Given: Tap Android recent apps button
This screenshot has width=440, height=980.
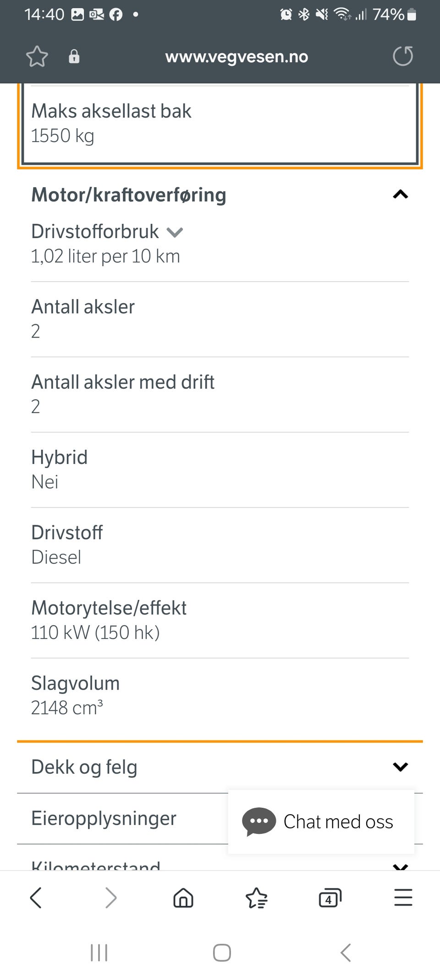Looking at the screenshot, I should [99, 953].
